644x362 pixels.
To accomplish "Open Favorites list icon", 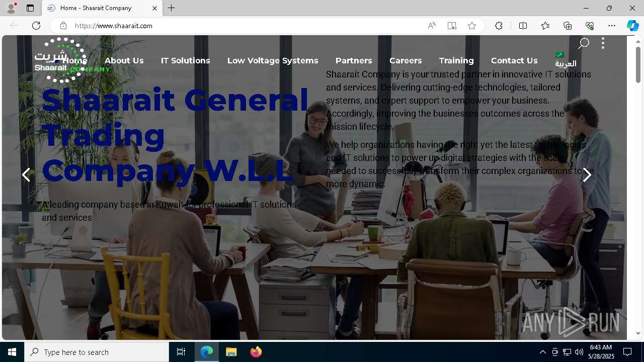I will [545, 26].
